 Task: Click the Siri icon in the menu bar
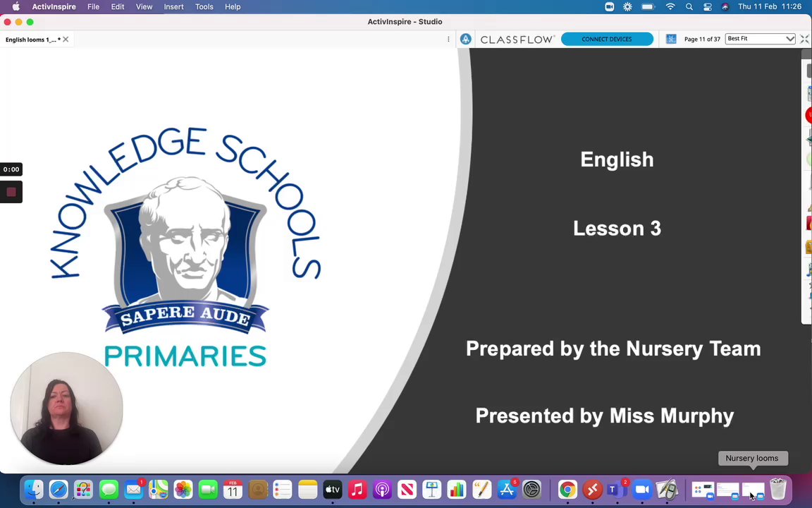tap(725, 7)
